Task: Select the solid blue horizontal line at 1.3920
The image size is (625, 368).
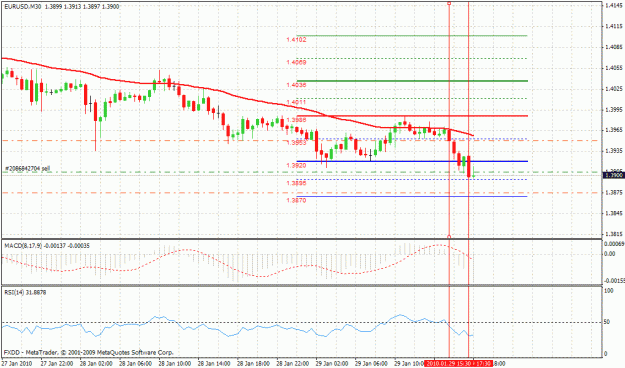Action: click(x=412, y=161)
